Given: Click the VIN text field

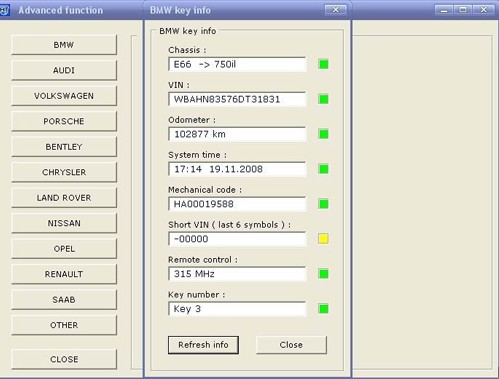Looking at the screenshot, I should coord(237,99).
